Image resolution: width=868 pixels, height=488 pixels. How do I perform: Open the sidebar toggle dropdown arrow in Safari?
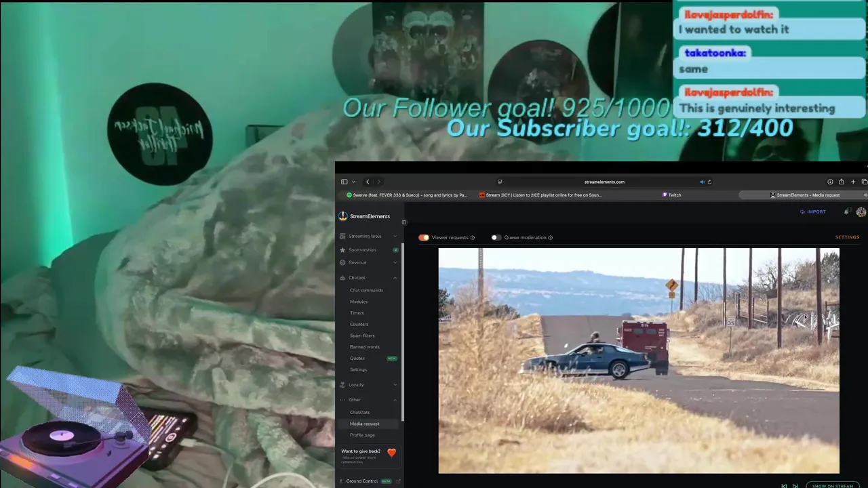[353, 182]
